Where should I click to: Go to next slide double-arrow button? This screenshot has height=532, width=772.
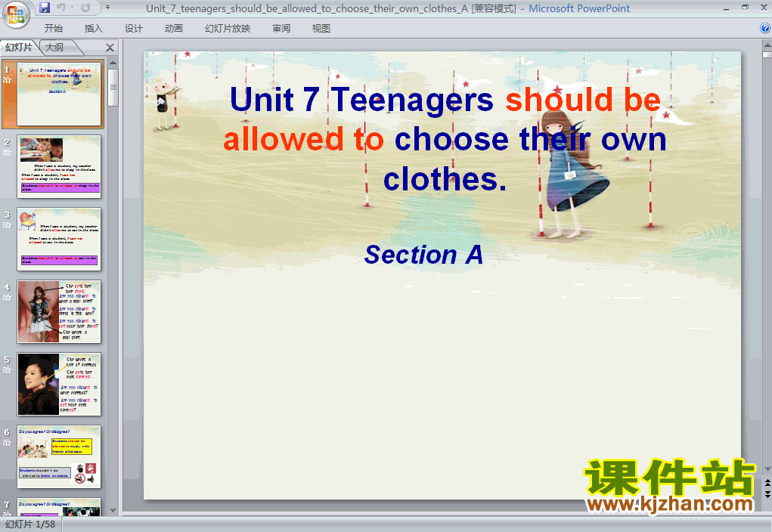coord(767,494)
